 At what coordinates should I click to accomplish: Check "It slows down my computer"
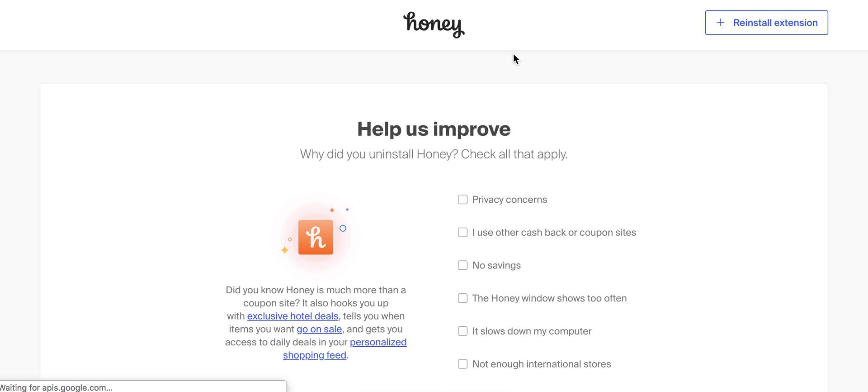[462, 331]
